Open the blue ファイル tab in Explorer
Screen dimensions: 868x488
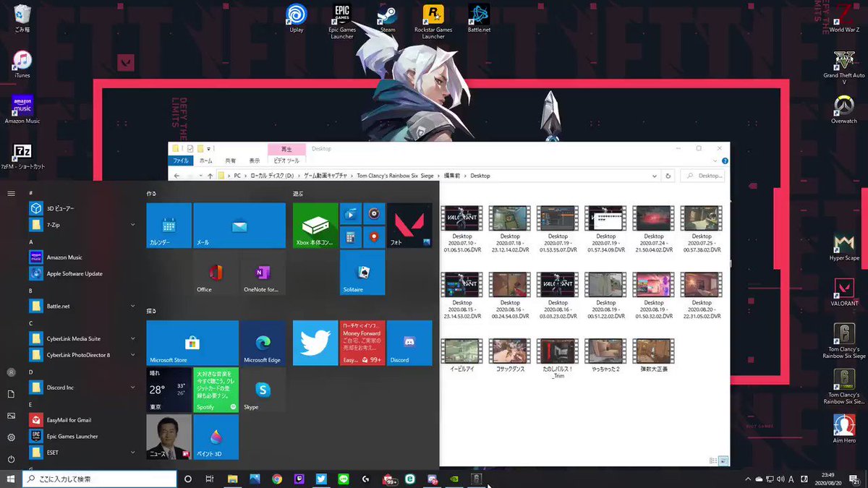[181, 160]
